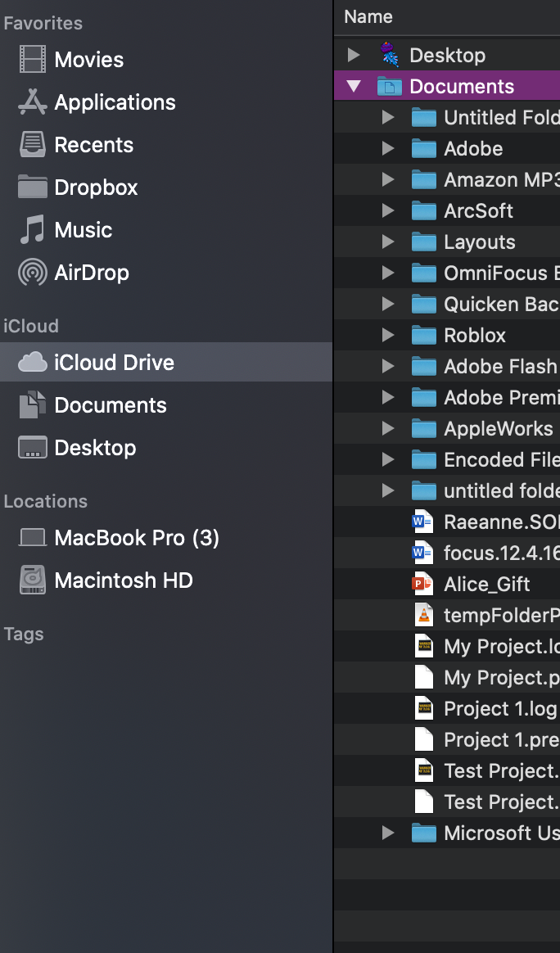This screenshot has height=953, width=560.
Task: Expand the Adobe folder
Action: pos(388,148)
